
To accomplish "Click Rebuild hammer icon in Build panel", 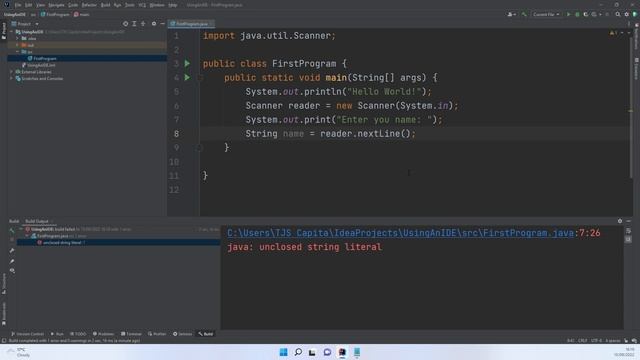I will point(12,230).
